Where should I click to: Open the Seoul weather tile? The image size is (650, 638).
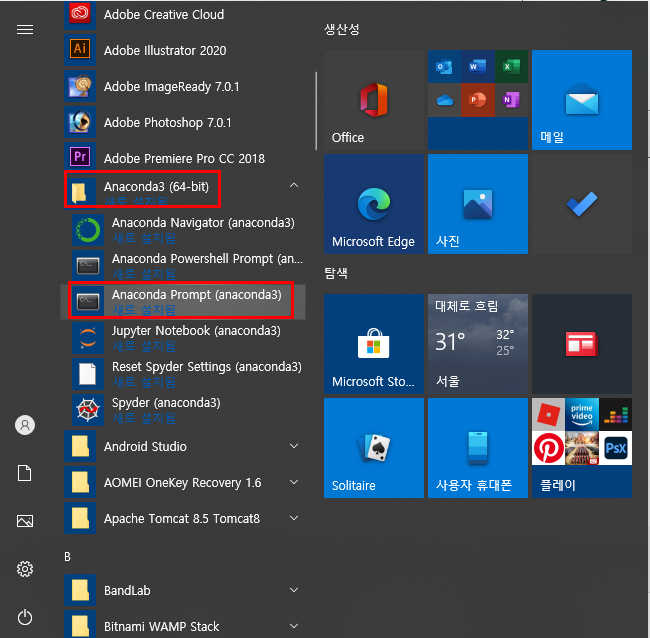coord(478,344)
